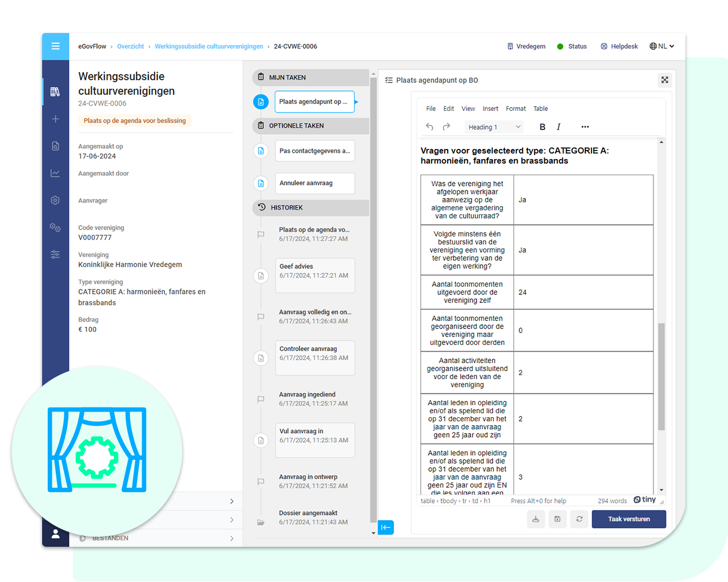Open the statistics chart sidebar icon
This screenshot has width=728, height=582.
[x=55, y=173]
